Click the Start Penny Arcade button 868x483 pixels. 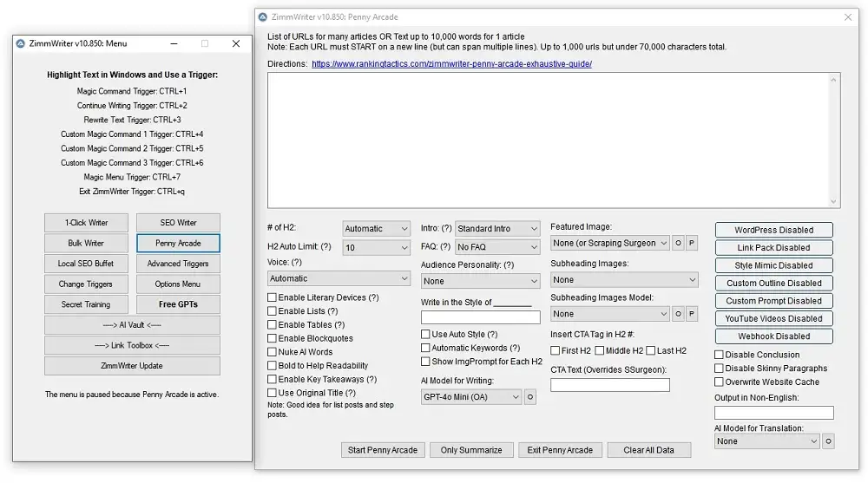point(383,450)
